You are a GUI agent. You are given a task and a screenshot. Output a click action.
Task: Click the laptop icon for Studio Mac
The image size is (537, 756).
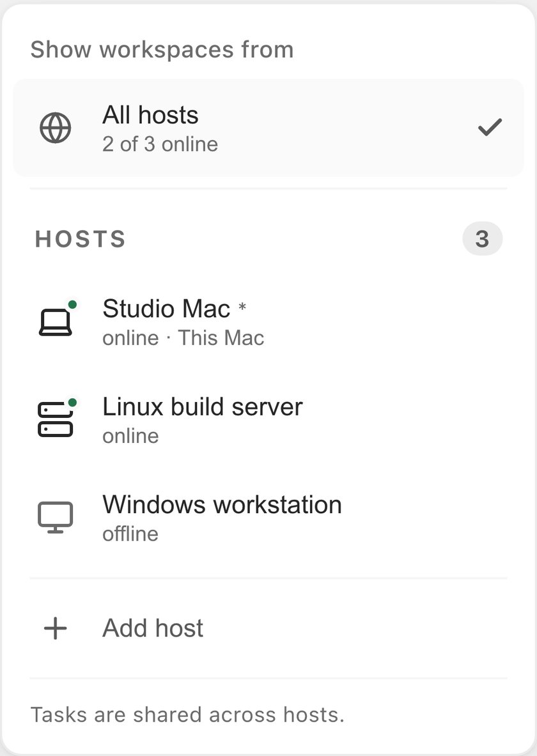click(x=55, y=322)
